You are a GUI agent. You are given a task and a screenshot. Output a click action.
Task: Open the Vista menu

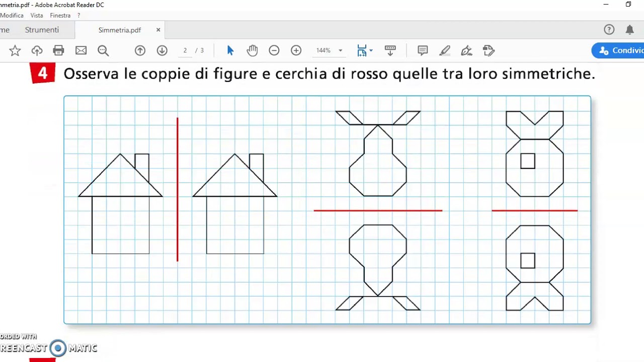[x=37, y=16]
